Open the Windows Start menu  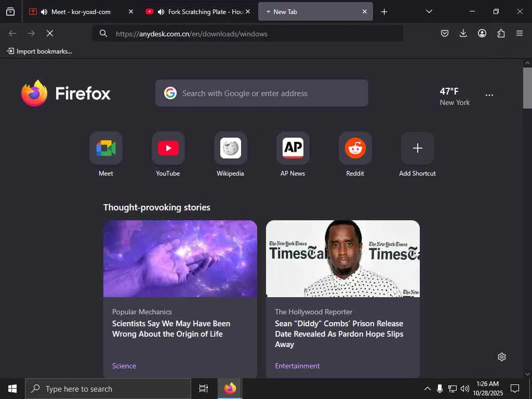click(12, 389)
